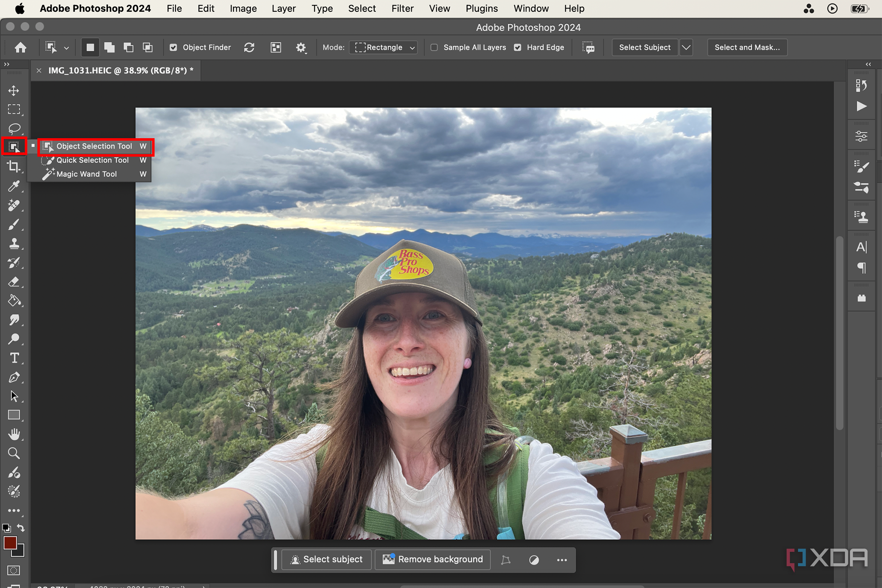Open the Mode Rectangle dropdown
This screenshot has height=588, width=882.
click(383, 47)
